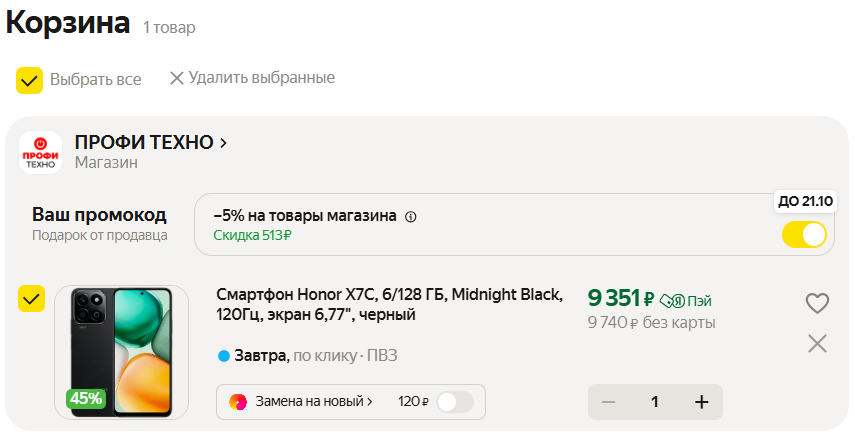Enable the Замена на новый toggle
855x438 pixels.
click(x=455, y=402)
